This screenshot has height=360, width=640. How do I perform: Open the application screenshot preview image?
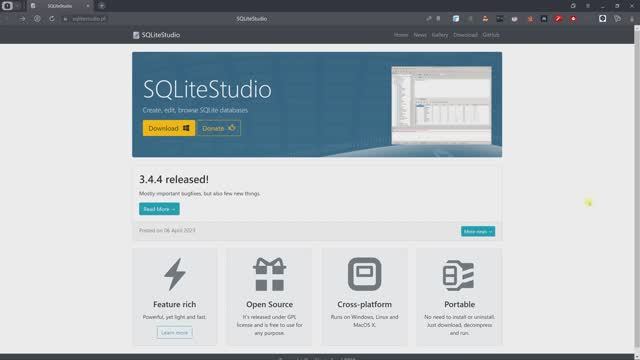pos(441,105)
